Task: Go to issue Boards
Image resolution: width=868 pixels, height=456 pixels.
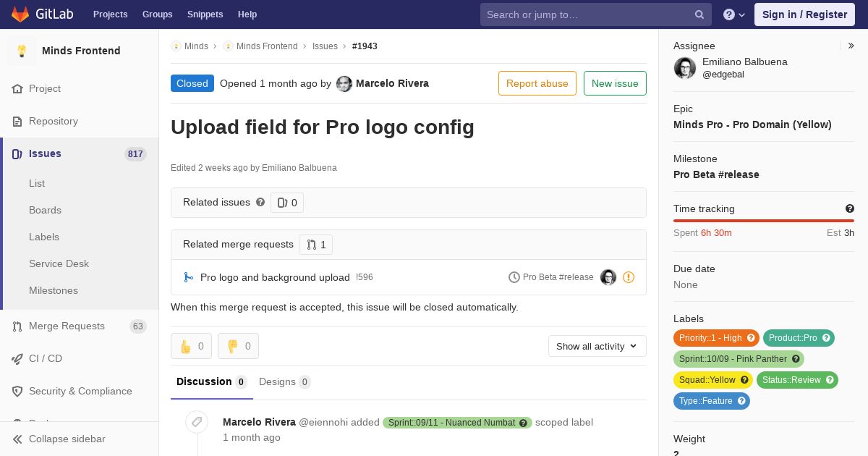Action: (x=45, y=210)
